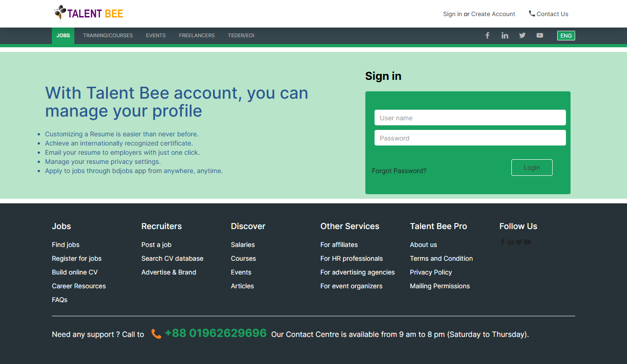Click the Forgot Password? link
This screenshot has width=627, height=364.
pos(399,171)
